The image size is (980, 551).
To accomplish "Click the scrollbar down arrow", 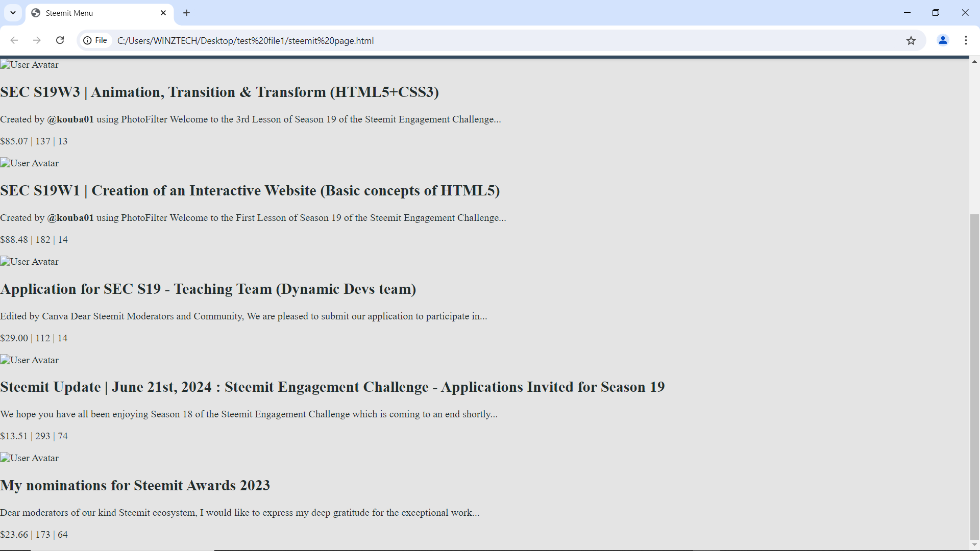I will coord(974,544).
